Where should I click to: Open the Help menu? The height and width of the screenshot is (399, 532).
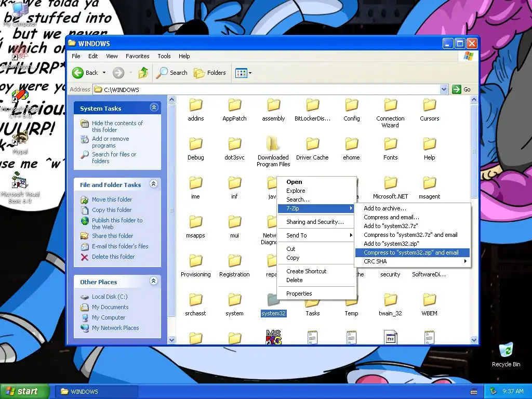pos(184,56)
